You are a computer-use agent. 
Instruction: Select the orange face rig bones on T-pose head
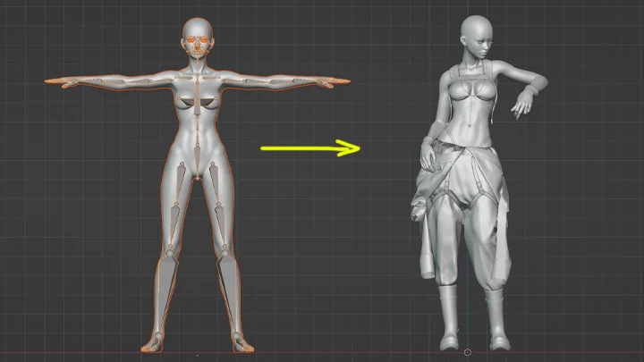pos(198,46)
